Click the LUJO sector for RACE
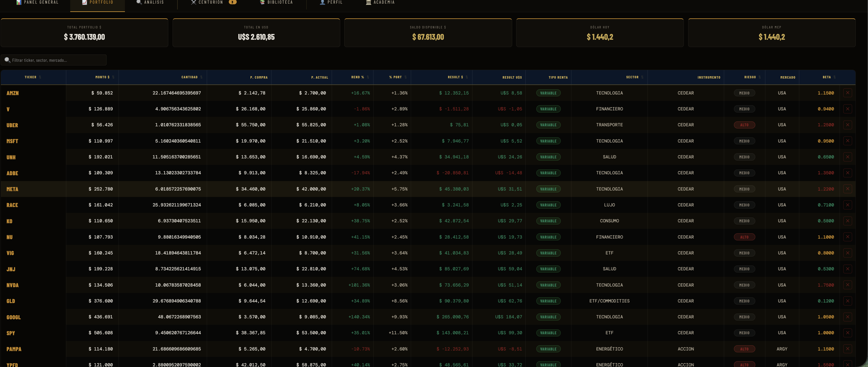868x367 pixels. click(x=609, y=205)
